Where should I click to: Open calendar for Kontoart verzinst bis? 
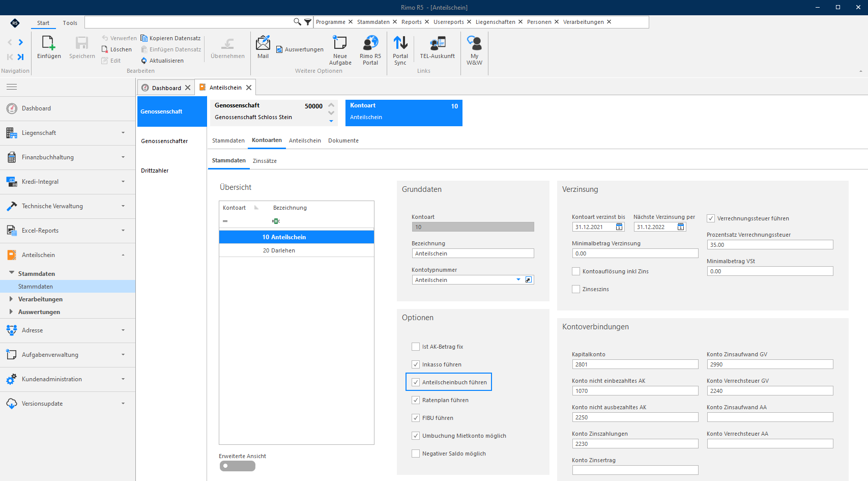pyautogui.click(x=619, y=227)
